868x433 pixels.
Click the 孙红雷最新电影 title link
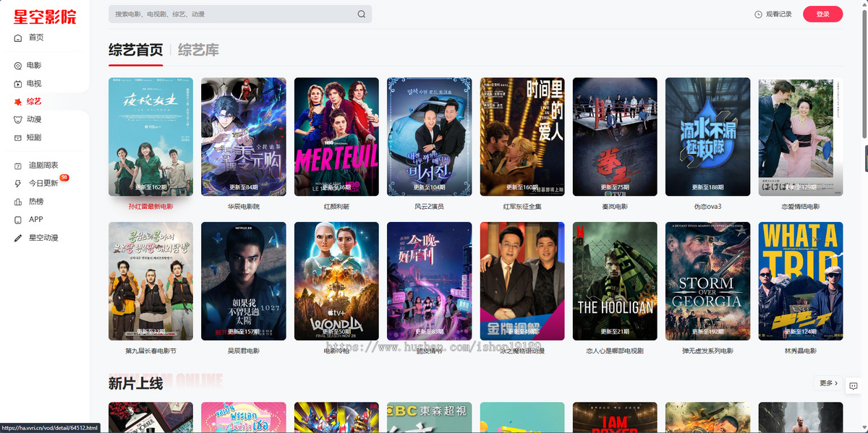150,206
